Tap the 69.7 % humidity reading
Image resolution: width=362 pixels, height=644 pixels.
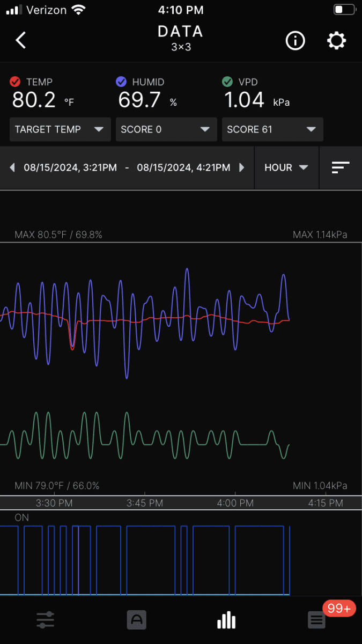click(x=147, y=100)
